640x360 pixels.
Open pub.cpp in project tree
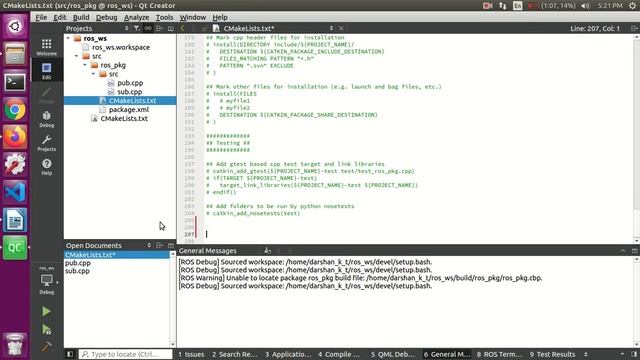[130, 83]
